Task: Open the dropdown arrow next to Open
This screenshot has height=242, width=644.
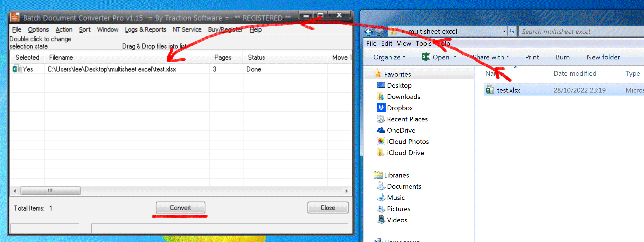Action: [x=455, y=57]
